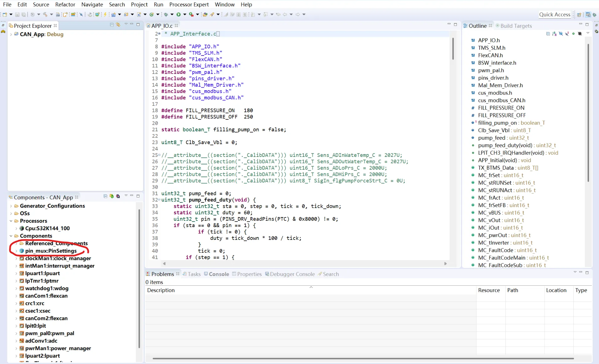Click Collapse All in Project Explorer toolbar
This screenshot has height=364, width=599.
(x=112, y=25)
